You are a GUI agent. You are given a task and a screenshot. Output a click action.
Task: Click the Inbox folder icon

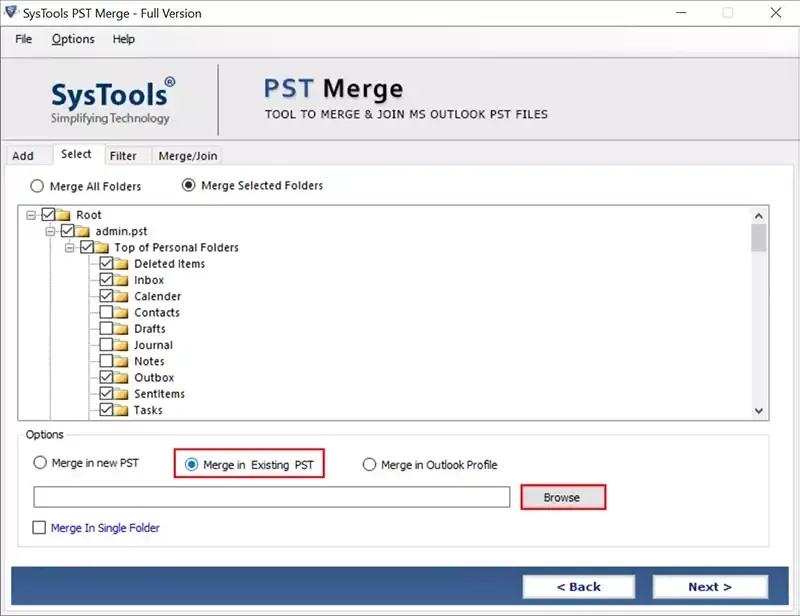(121, 280)
